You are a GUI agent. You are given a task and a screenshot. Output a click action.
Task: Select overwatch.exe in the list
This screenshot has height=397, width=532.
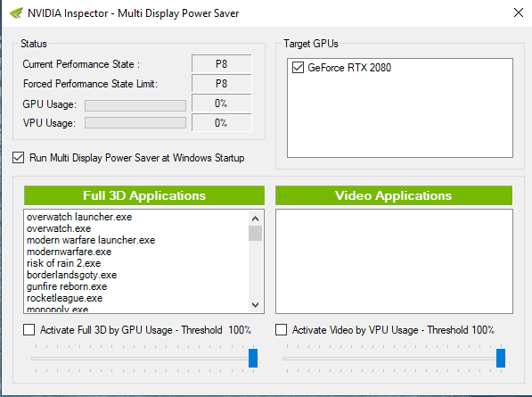[59, 228]
